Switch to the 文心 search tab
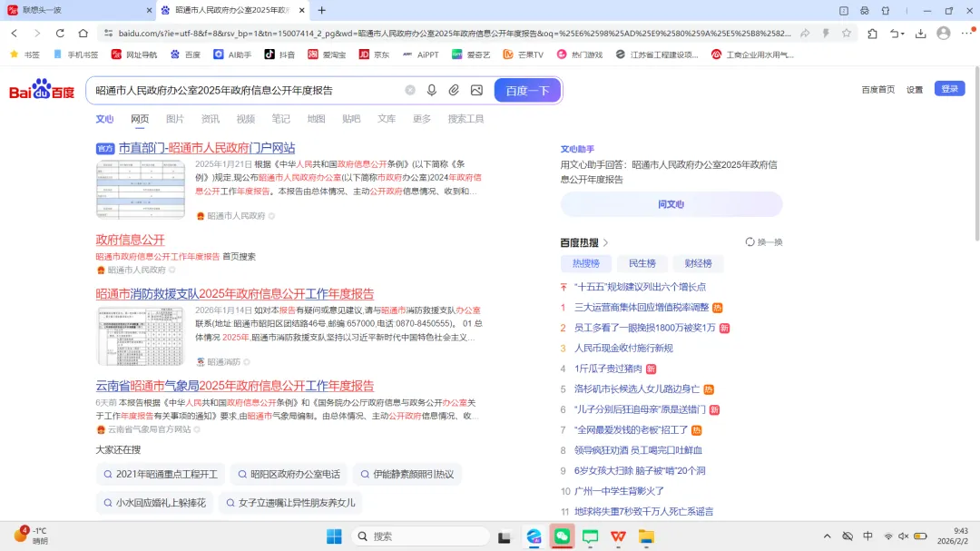Viewport: 980px width, 551px height. tap(104, 118)
